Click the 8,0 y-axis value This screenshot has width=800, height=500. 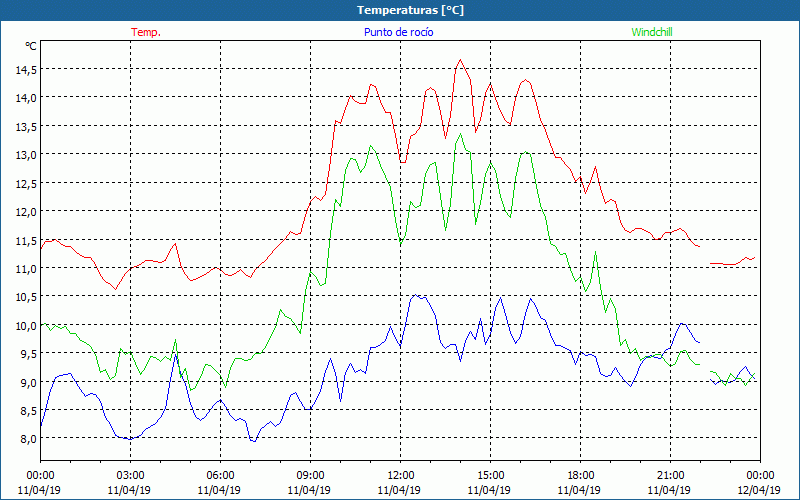[28, 439]
